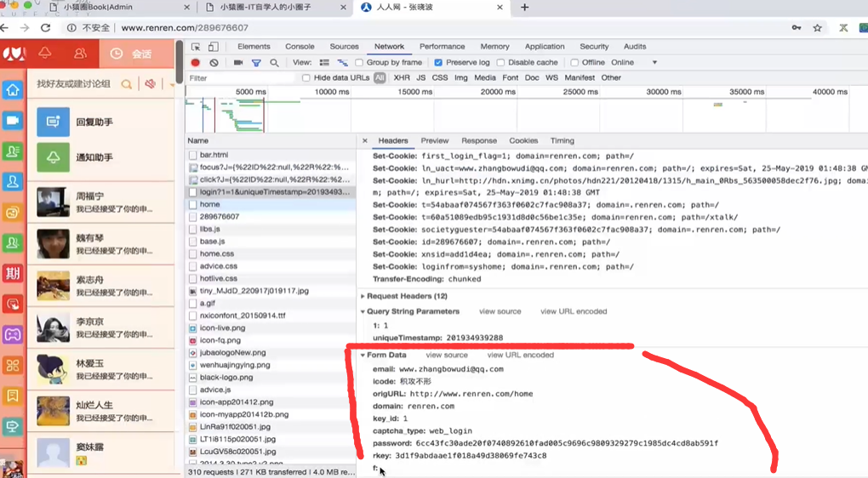
Task: Bookmark this page with the star
Action: [x=817, y=28]
